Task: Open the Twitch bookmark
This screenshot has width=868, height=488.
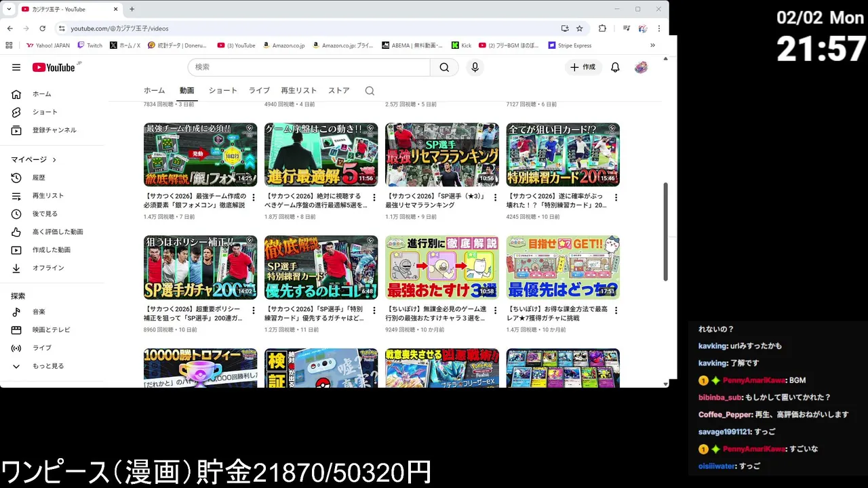Action: click(90, 45)
